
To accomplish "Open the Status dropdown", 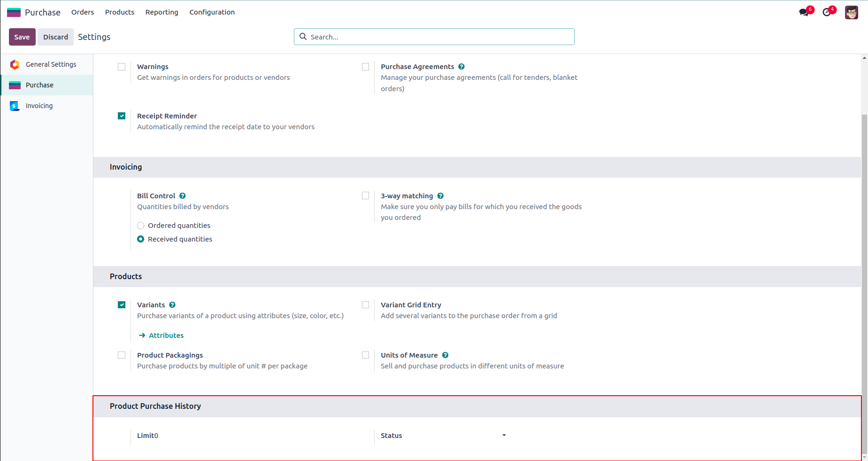I will 456,436.
